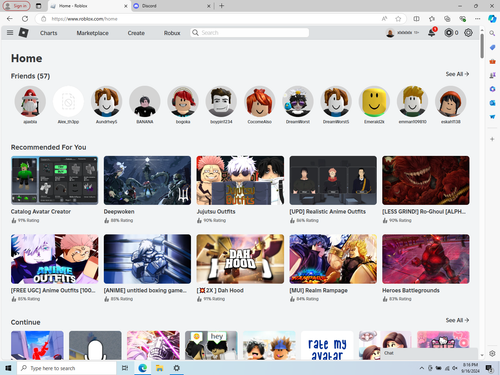Open the Marketplace page
This screenshot has width=500, height=375.
tap(92, 33)
